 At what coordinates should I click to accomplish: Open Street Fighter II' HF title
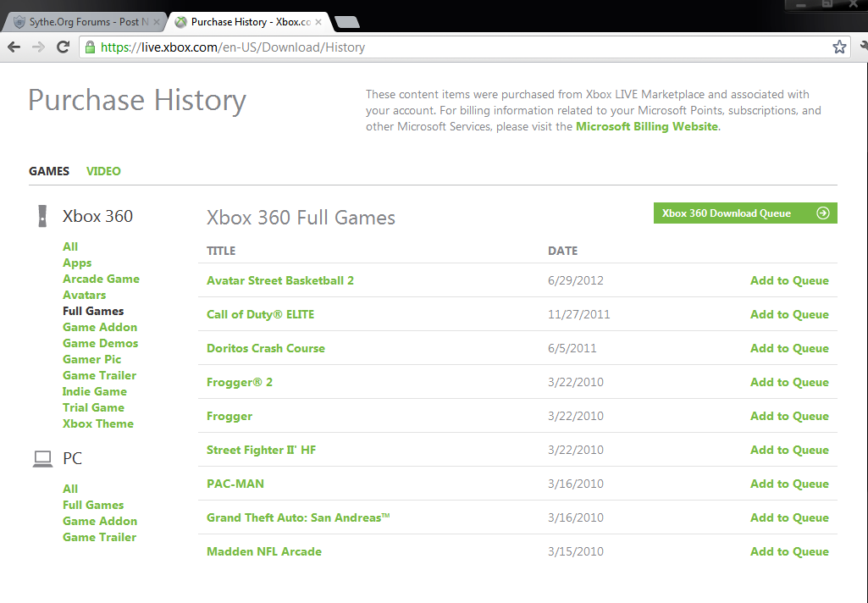pyautogui.click(x=262, y=451)
